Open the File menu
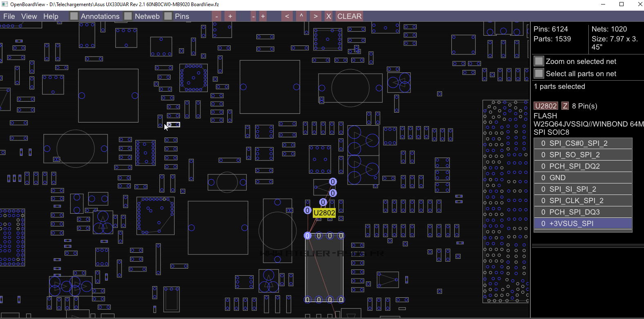 tap(9, 16)
